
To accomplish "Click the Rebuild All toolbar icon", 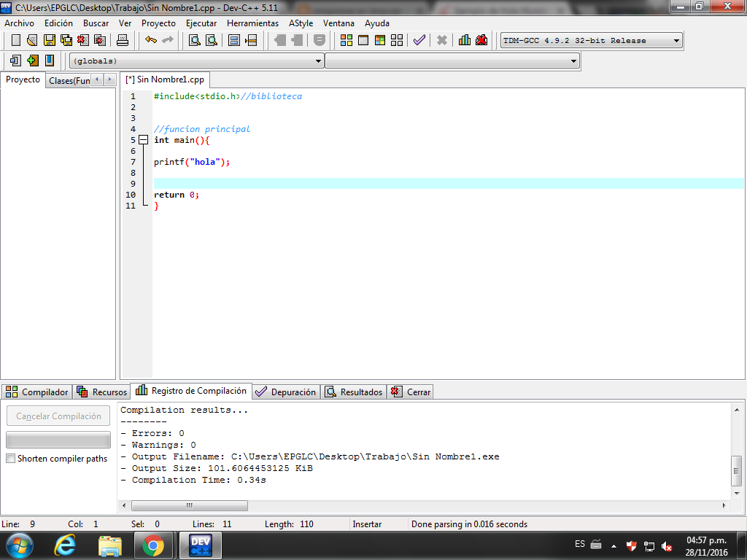I will pyautogui.click(x=397, y=40).
